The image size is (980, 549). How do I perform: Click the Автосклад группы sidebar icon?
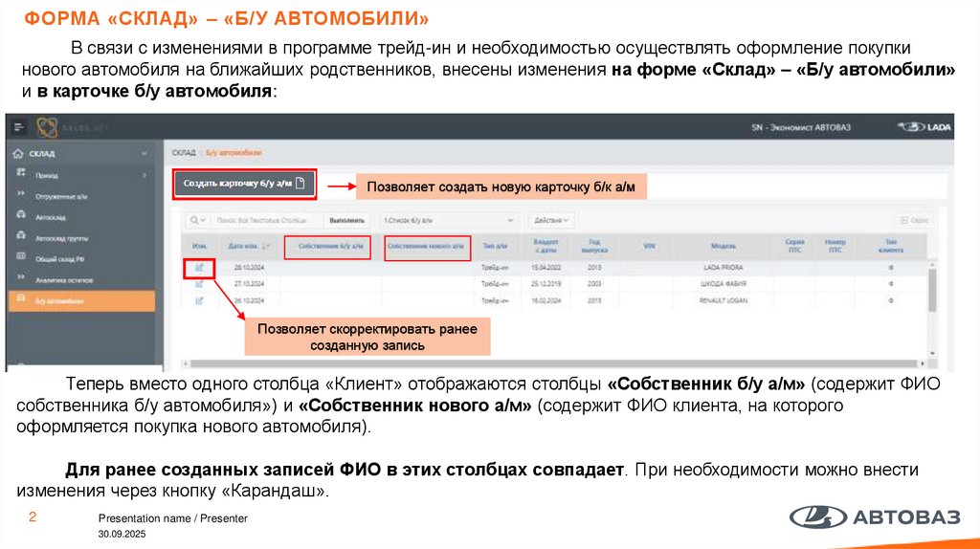coord(21,235)
